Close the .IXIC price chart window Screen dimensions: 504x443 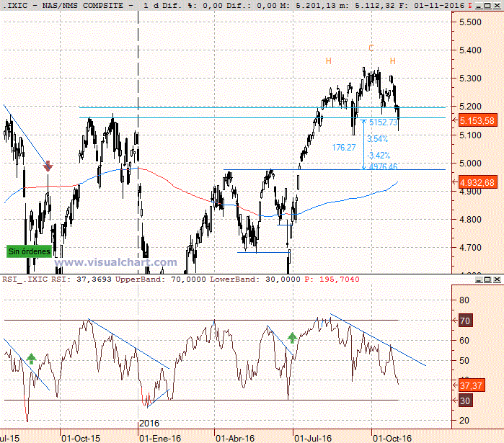click(497, 6)
